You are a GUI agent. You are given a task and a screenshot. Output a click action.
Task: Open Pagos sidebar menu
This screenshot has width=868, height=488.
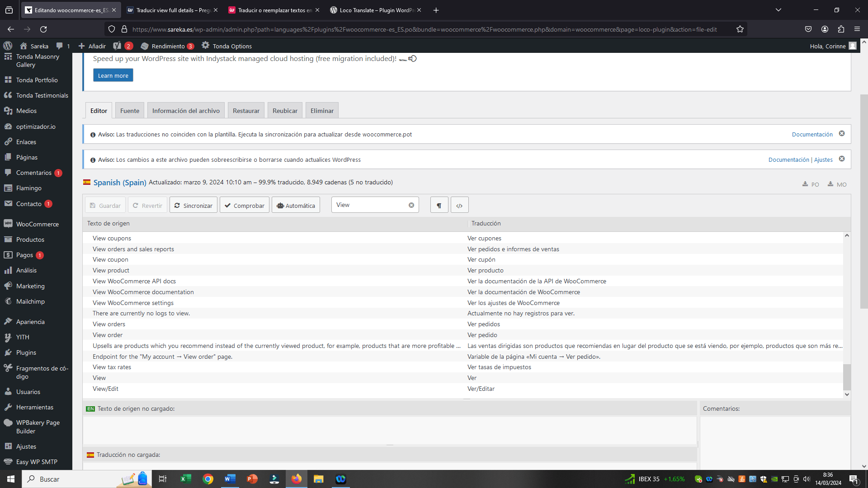click(36, 255)
